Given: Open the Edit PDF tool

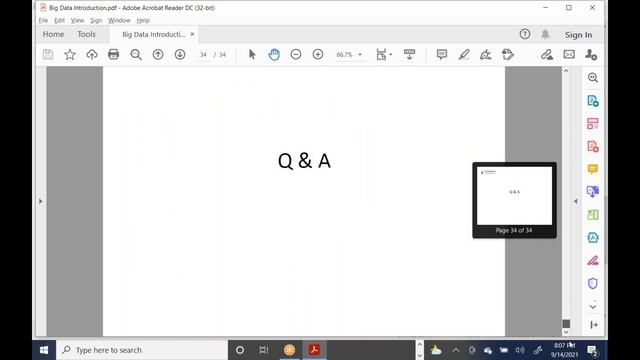Looking at the screenshot, I should (x=593, y=123).
